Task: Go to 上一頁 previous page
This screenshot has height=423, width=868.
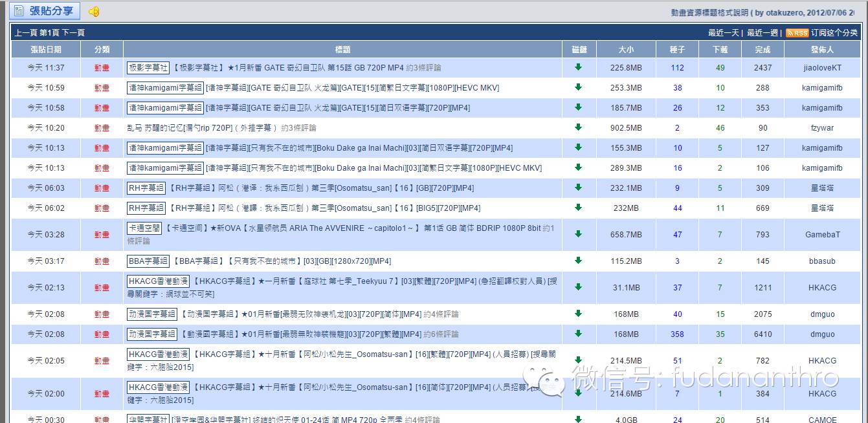Action: click(26, 32)
